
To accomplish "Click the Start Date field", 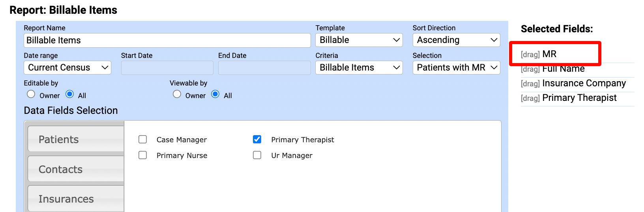I will click(167, 68).
